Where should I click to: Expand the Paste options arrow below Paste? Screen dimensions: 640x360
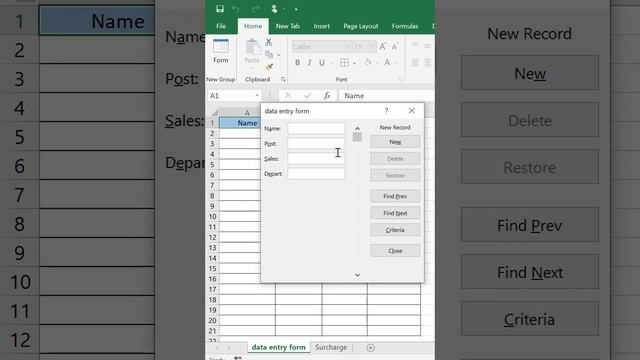click(252, 67)
